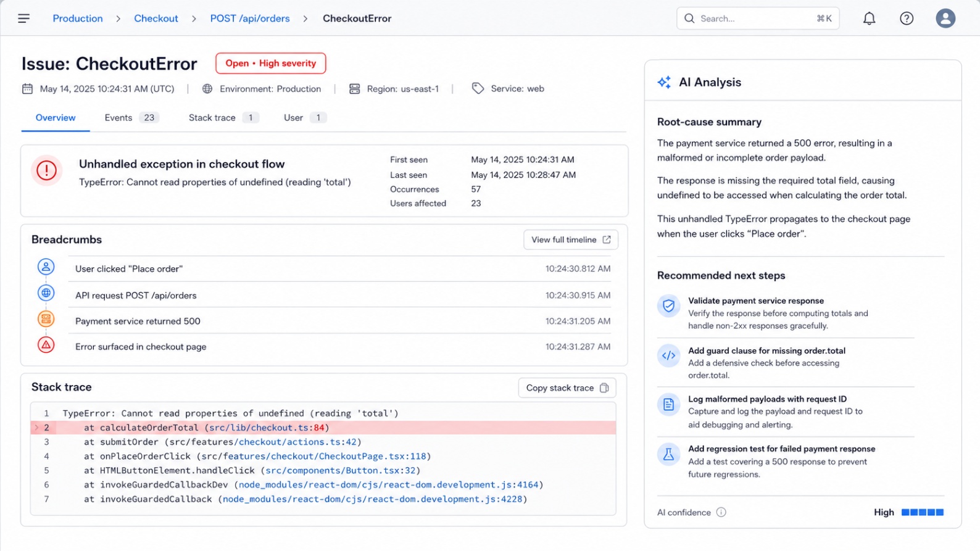
Task: Click 'Add guard clause for missing order.total'
Action: tap(766, 350)
